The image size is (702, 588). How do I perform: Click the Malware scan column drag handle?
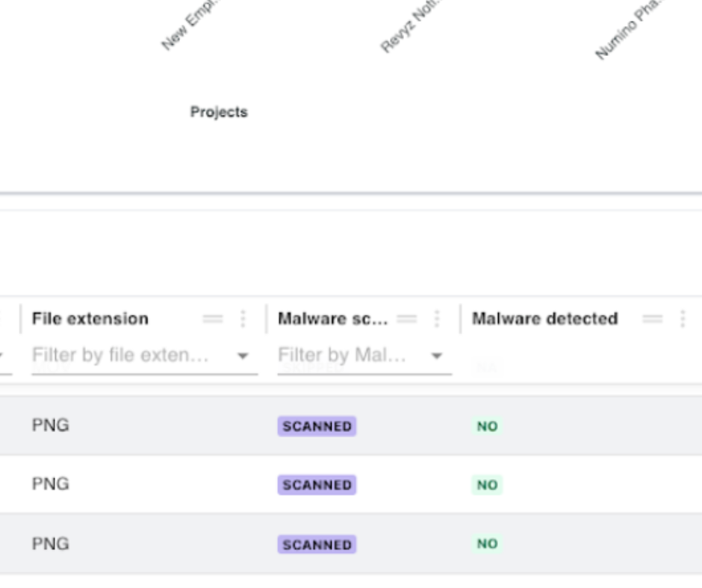click(407, 319)
